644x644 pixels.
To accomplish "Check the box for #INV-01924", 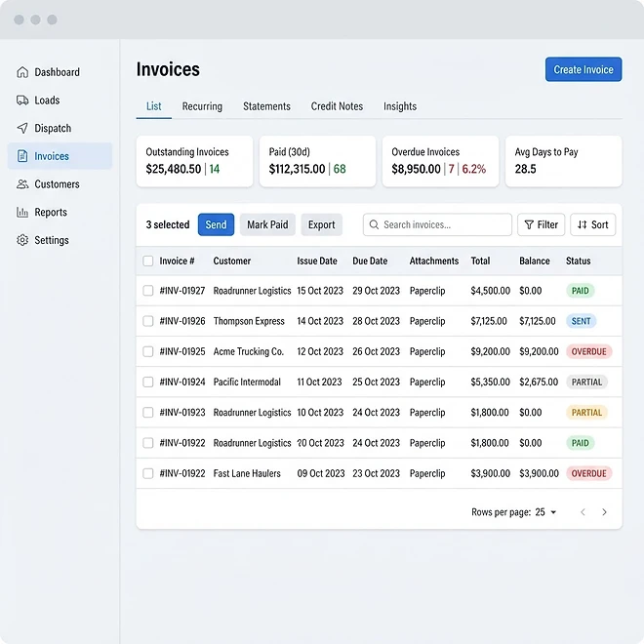I will point(148,382).
